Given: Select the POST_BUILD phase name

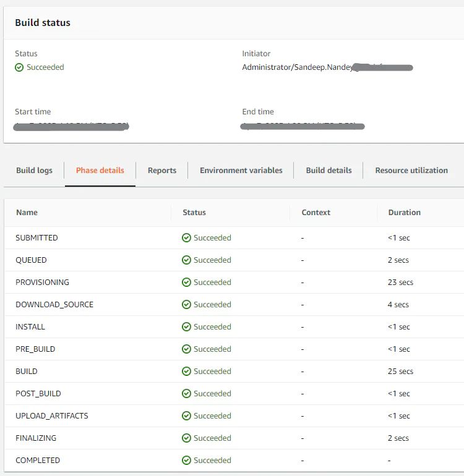Looking at the screenshot, I should 38,394.
